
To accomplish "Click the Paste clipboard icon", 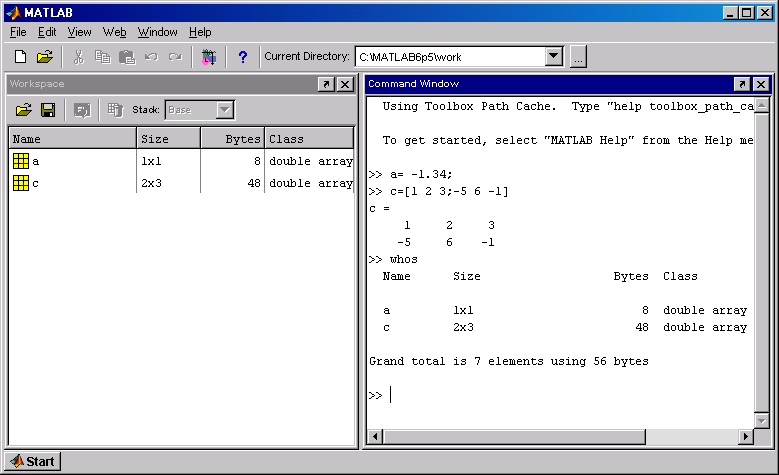I will 127,57.
